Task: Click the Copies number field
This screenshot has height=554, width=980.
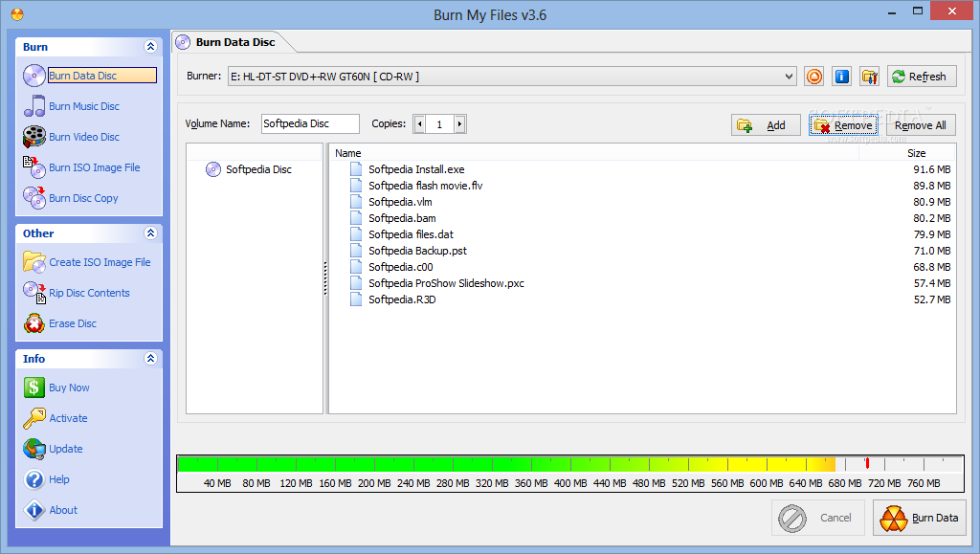Action: click(x=439, y=124)
